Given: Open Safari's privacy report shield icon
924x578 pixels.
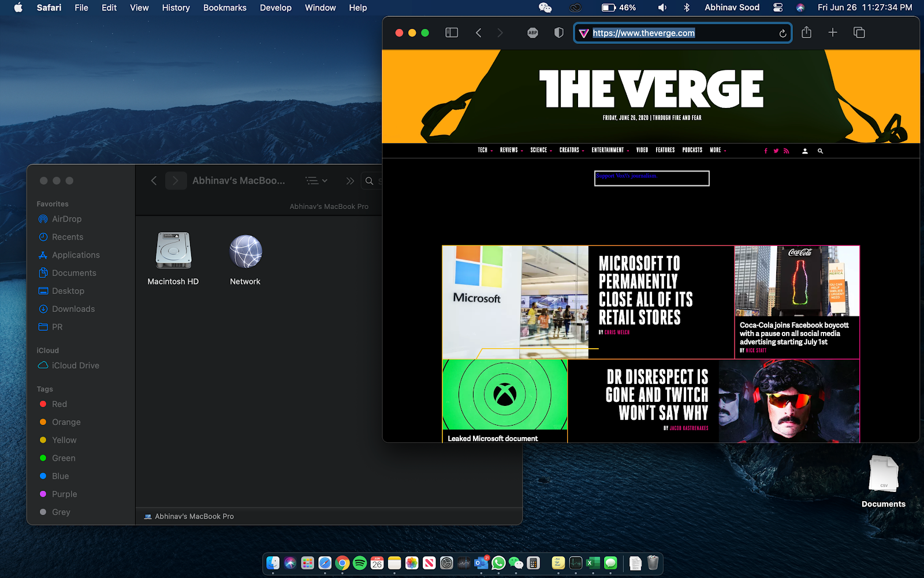Looking at the screenshot, I should (x=558, y=33).
